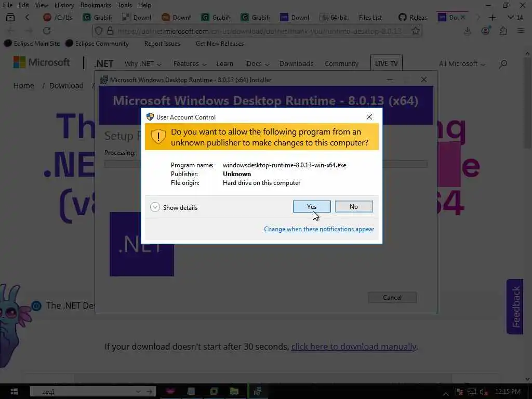
Task: Switch to the /C:/Us tab
Action: (x=58, y=17)
